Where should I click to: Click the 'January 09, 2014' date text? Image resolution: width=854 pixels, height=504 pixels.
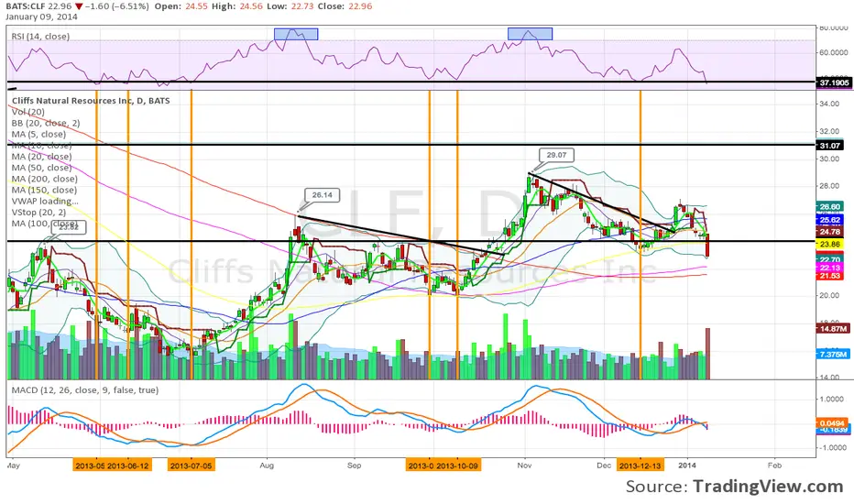pos(41,16)
